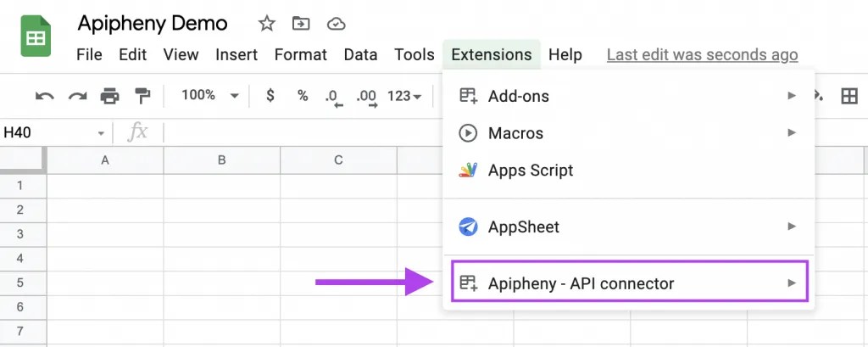Select column C header
868x347 pixels.
tap(339, 160)
